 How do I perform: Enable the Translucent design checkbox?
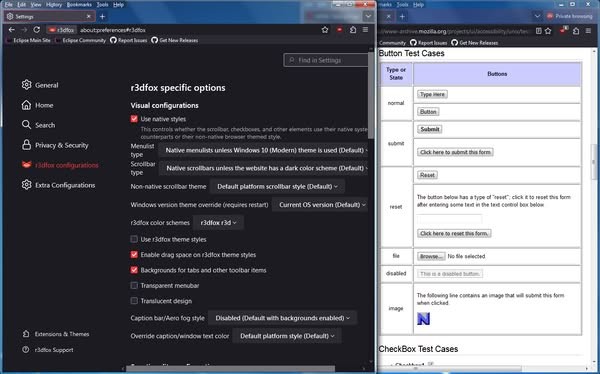tap(134, 301)
